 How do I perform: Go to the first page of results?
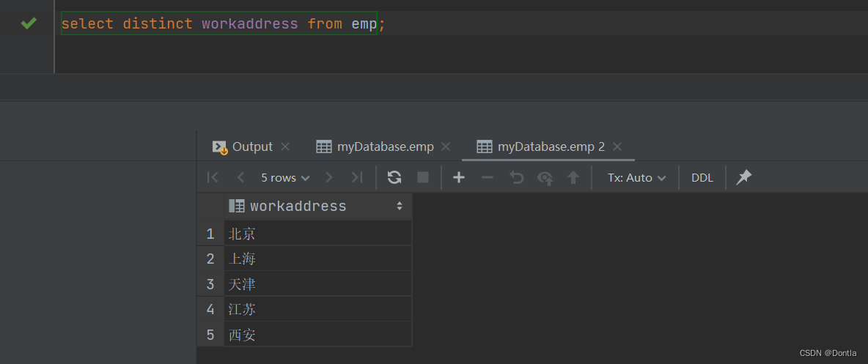click(213, 177)
